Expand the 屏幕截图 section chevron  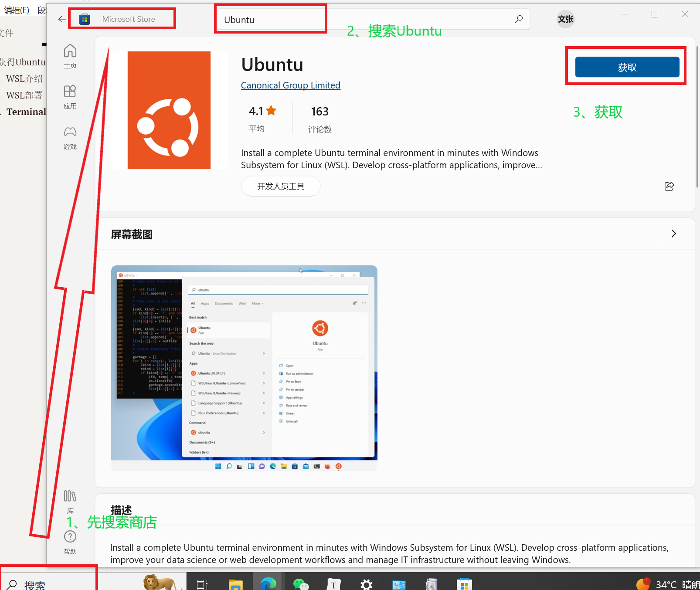(674, 234)
